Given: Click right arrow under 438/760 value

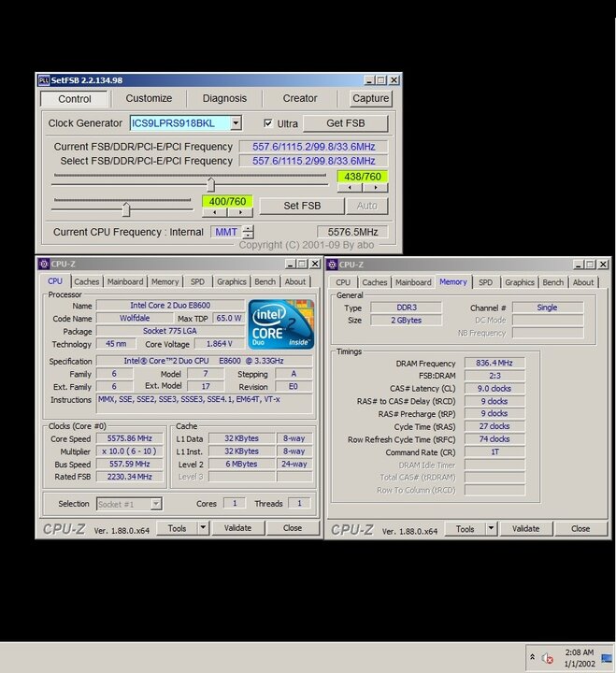Looking at the screenshot, I should [x=375, y=188].
